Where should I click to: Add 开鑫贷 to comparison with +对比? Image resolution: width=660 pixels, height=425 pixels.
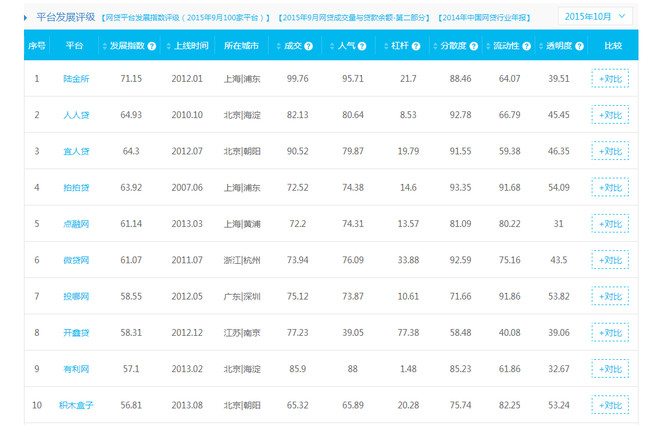(610, 333)
